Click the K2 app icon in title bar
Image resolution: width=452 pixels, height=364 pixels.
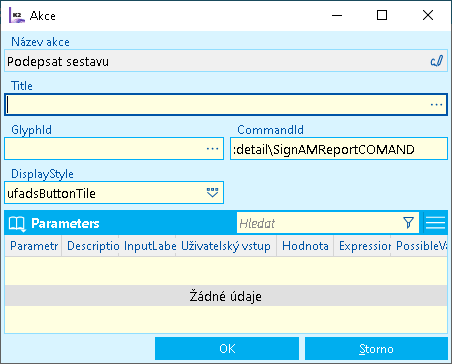pyautogui.click(x=17, y=15)
